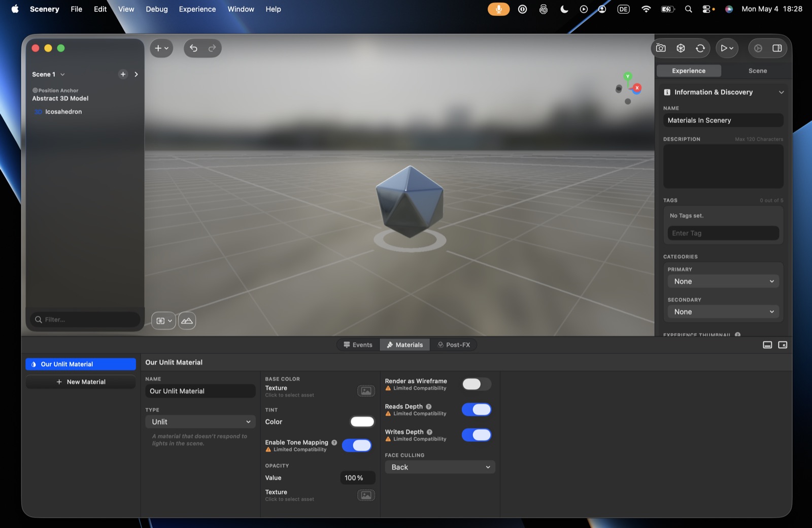Minimize the bottom panel icon

pyautogui.click(x=767, y=345)
